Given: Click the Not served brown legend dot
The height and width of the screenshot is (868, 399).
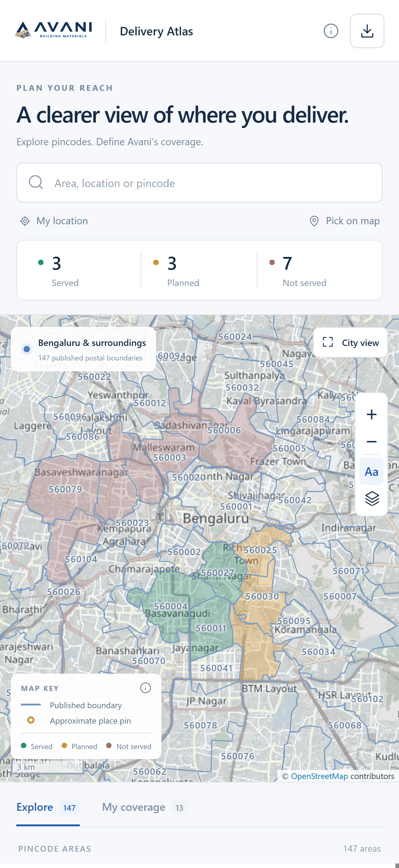Looking at the screenshot, I should pyautogui.click(x=109, y=746).
